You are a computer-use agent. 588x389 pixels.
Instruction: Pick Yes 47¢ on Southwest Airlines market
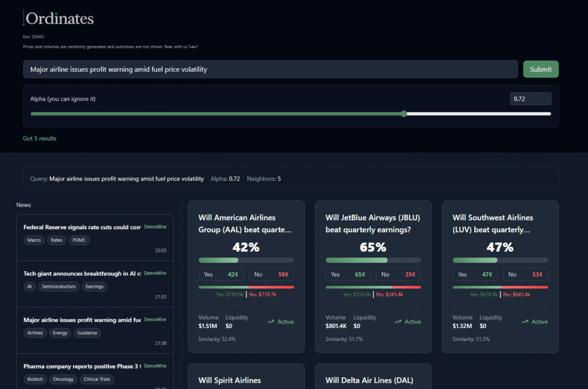coord(476,275)
